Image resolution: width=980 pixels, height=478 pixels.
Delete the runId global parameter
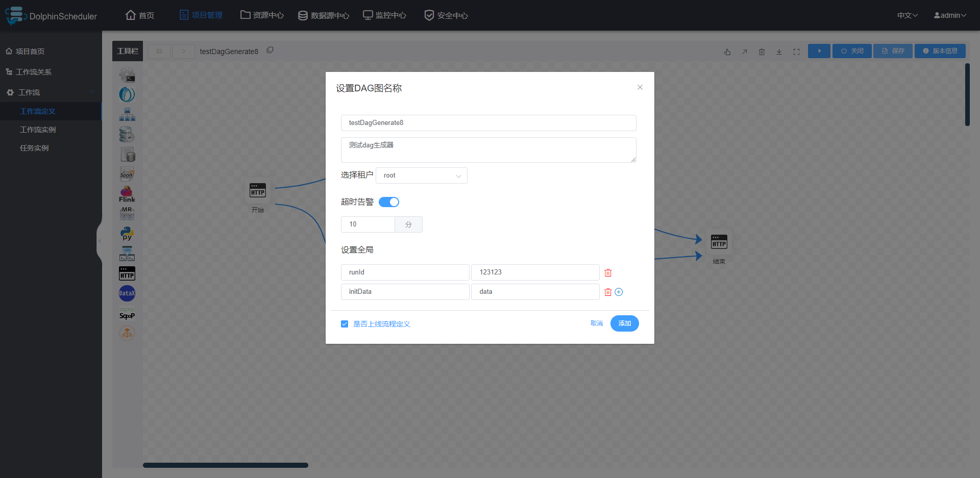(608, 272)
